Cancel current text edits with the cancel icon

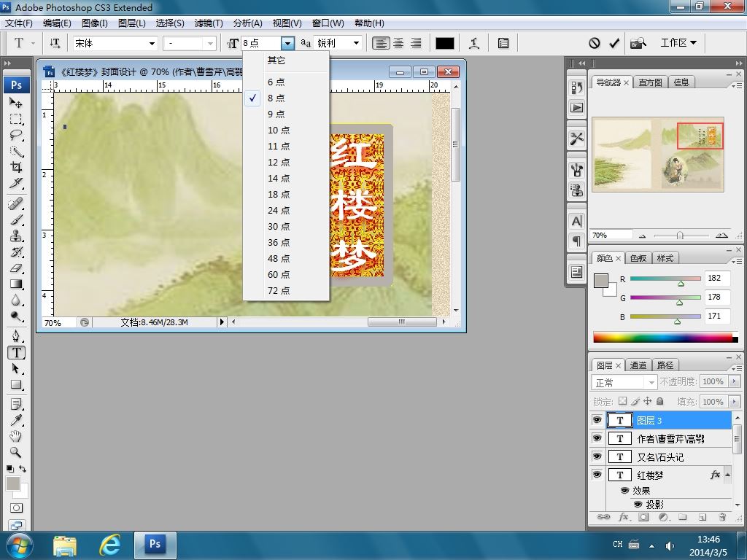pos(594,43)
